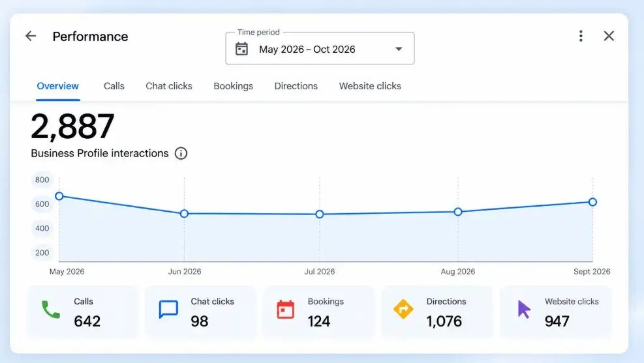This screenshot has width=644, height=363.
Task: Click the Jun 2026 x-axis label
Action: coord(185,272)
